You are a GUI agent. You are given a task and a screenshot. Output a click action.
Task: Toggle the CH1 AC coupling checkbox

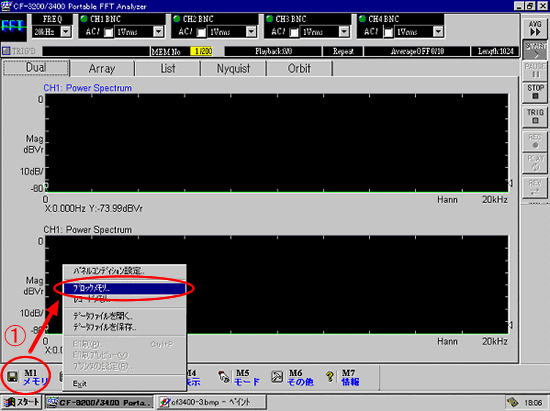coord(109,32)
